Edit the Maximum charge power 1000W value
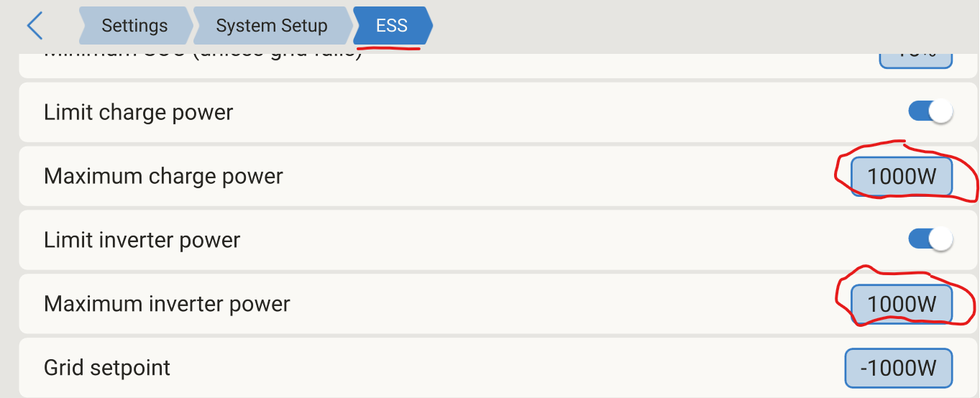The image size is (980, 398). [x=902, y=177]
